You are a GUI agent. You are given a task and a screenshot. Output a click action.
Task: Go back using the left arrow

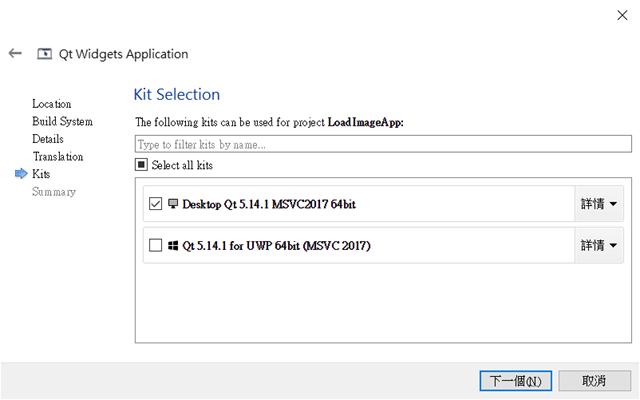(x=15, y=53)
